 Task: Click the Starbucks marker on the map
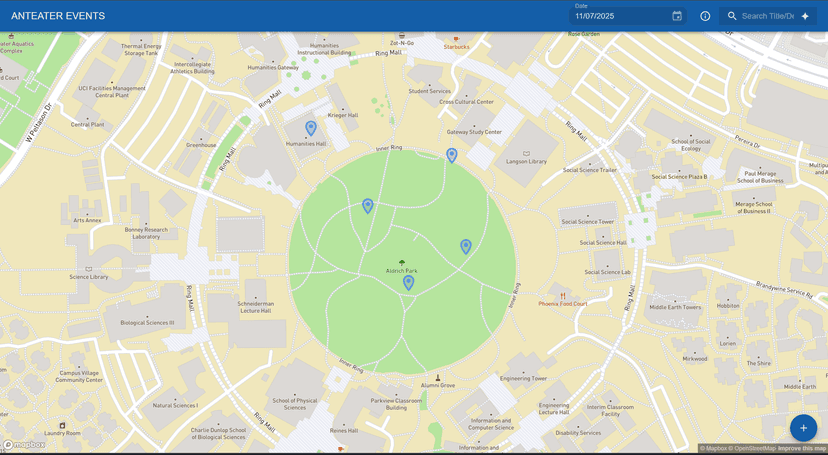point(456,40)
